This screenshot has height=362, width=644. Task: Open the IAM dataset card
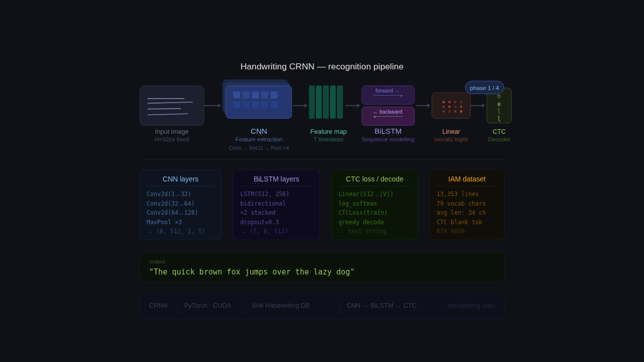coord(467,205)
